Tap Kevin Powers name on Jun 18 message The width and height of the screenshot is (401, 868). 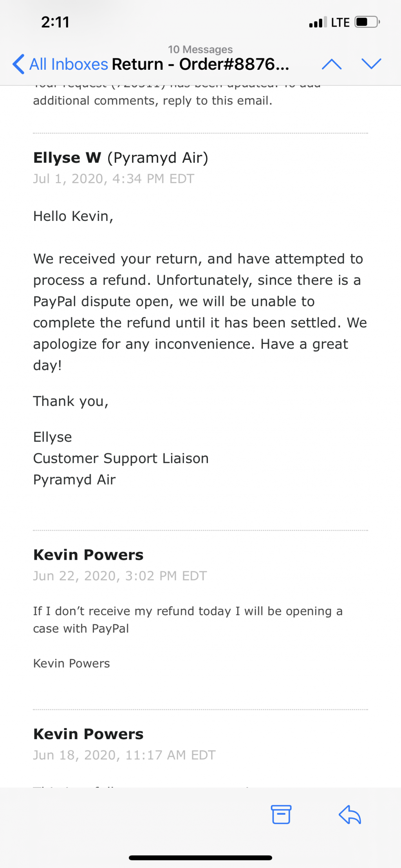click(89, 734)
